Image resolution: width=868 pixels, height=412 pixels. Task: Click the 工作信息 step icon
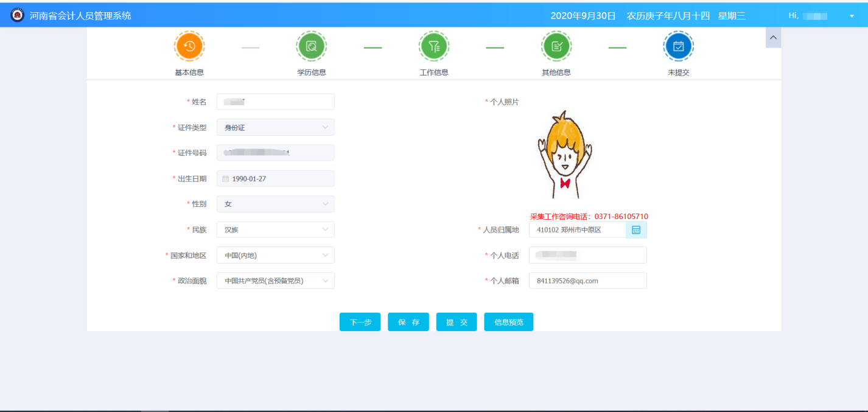pos(434,46)
